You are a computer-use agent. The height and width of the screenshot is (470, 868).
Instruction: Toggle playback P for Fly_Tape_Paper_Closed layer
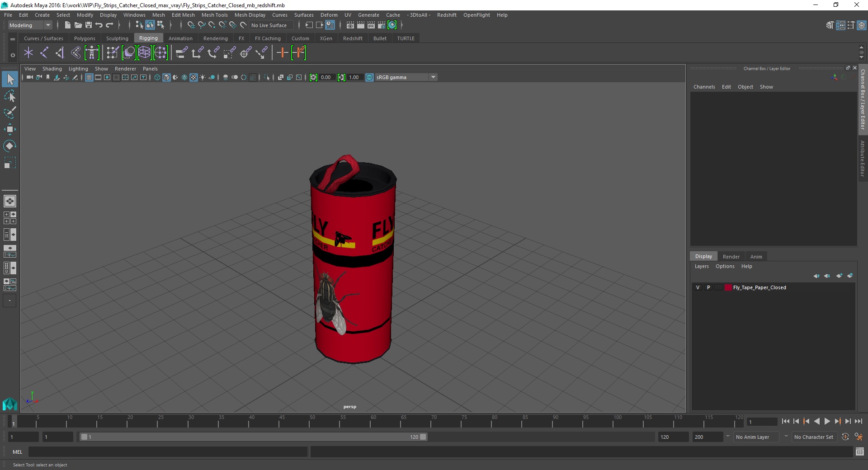(x=708, y=287)
